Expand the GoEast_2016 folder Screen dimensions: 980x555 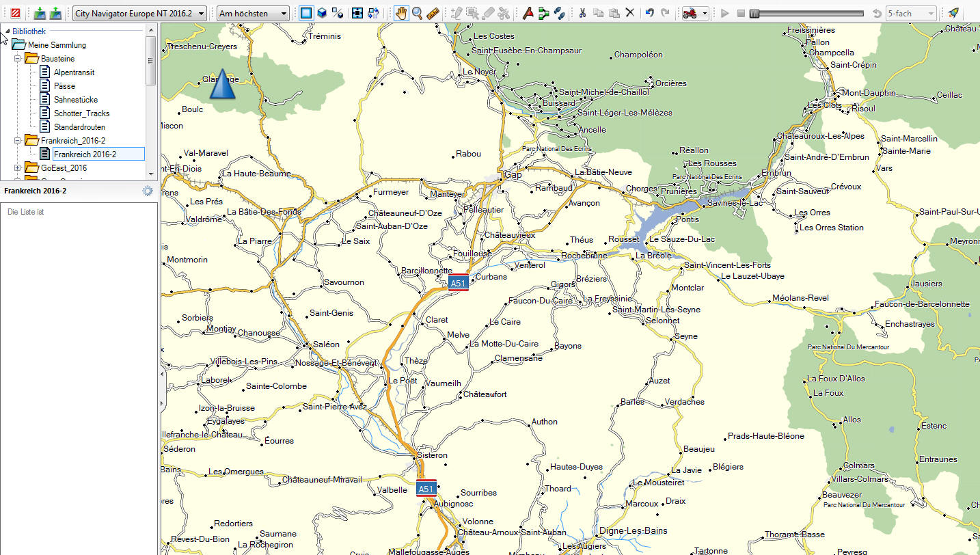coord(18,168)
